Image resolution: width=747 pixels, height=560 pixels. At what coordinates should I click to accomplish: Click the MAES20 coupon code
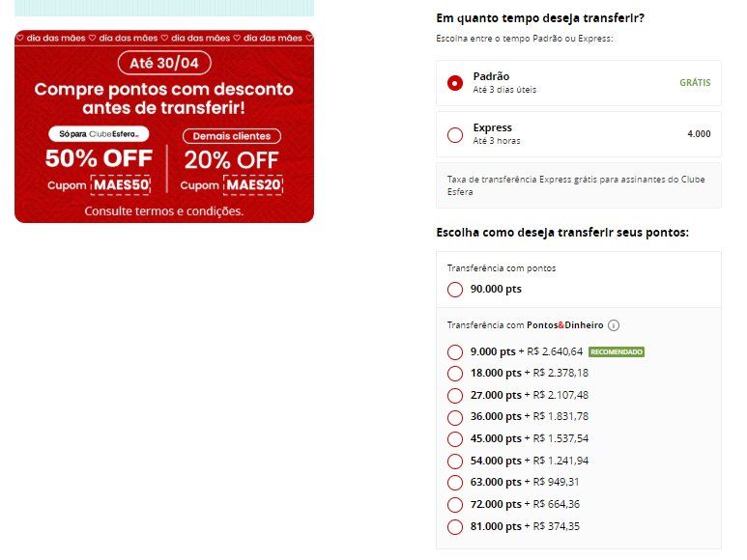point(253,184)
